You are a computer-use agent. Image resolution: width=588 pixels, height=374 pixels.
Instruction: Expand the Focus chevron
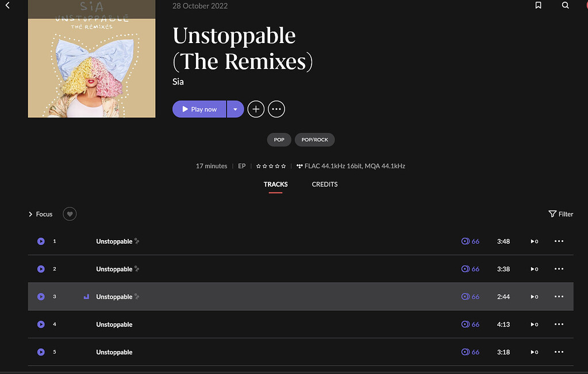pos(30,214)
